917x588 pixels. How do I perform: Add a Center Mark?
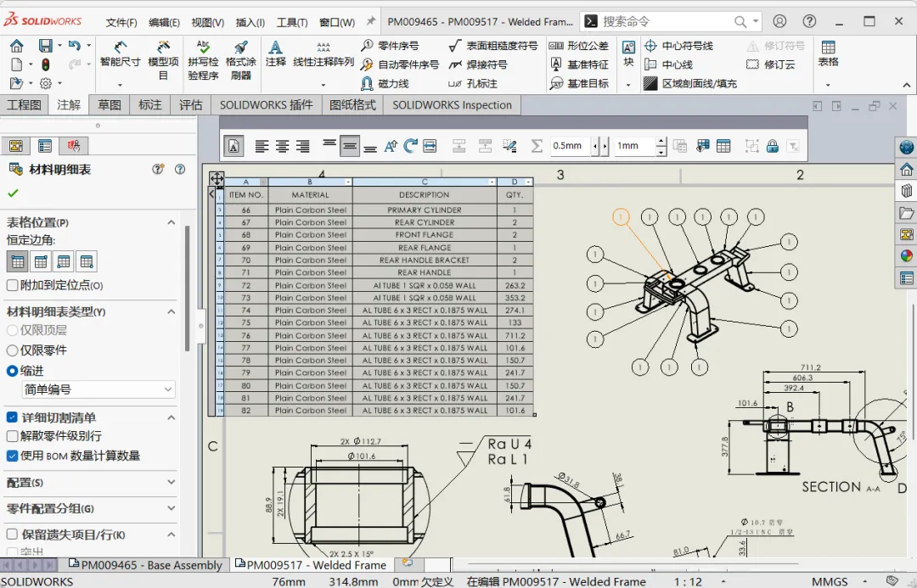(678, 46)
